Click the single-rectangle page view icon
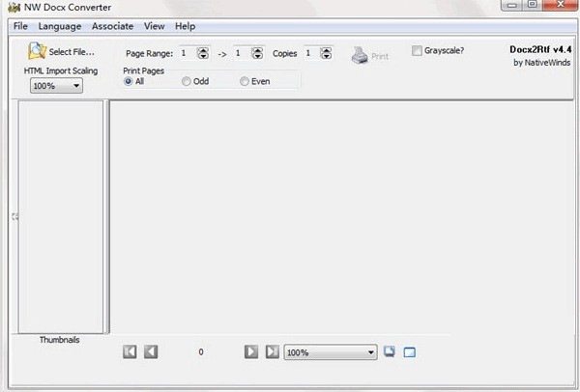The image size is (580, 392). coord(410,352)
